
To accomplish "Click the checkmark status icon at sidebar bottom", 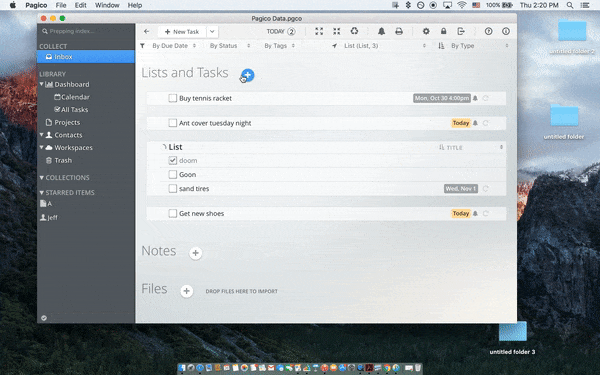I will [44, 318].
